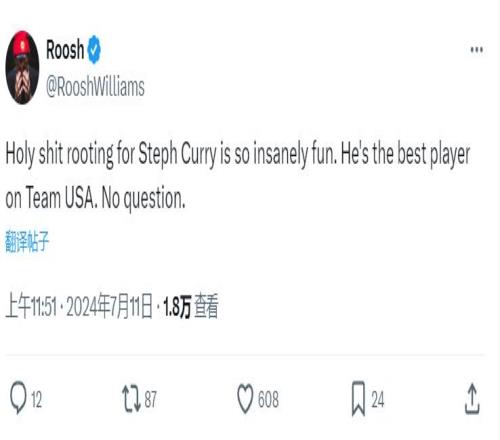Open the share upload icon

coord(472,399)
